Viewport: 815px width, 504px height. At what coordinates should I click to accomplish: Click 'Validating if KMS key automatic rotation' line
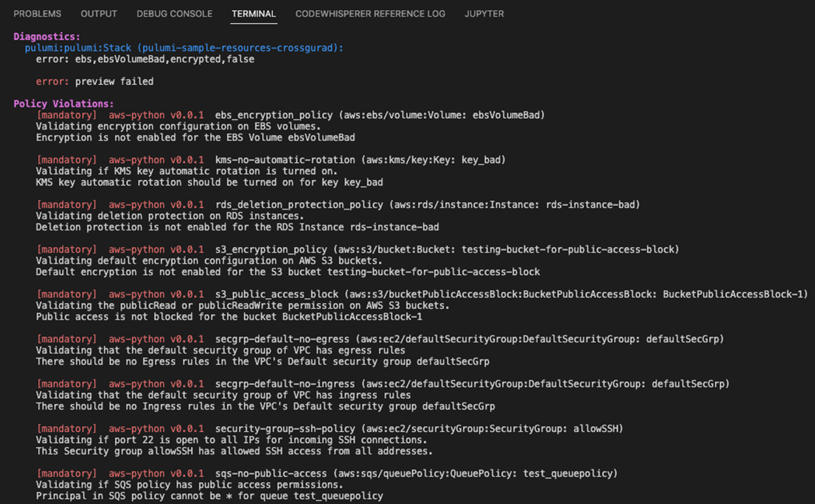coord(186,171)
